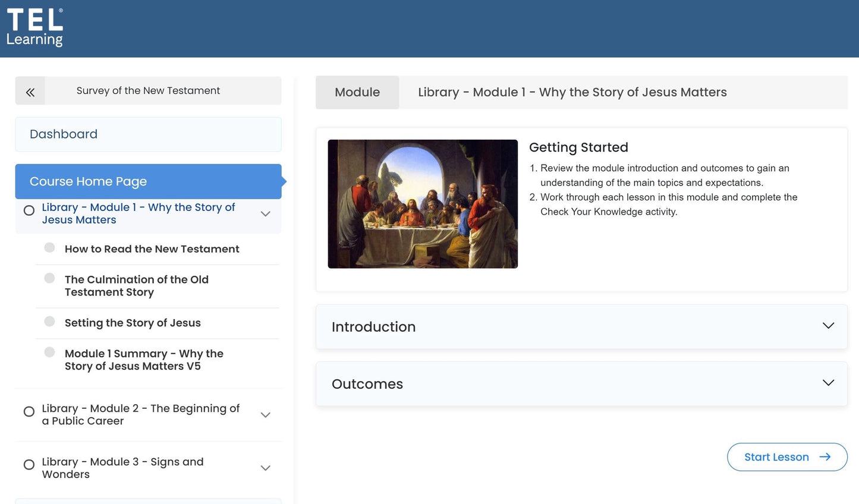Open the Course Home Page menu item

point(87,181)
